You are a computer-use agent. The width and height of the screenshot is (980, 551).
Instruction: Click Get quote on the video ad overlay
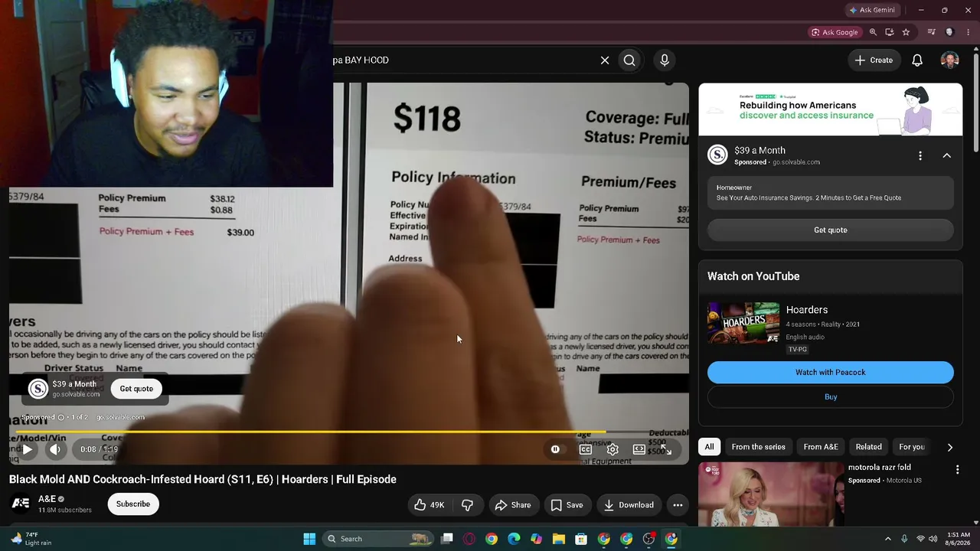(x=136, y=389)
